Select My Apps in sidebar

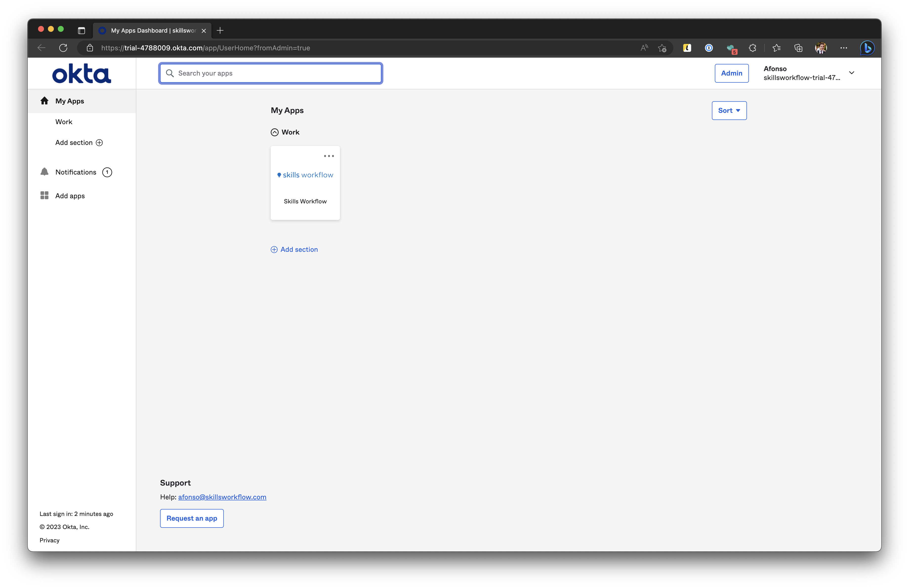coord(82,101)
